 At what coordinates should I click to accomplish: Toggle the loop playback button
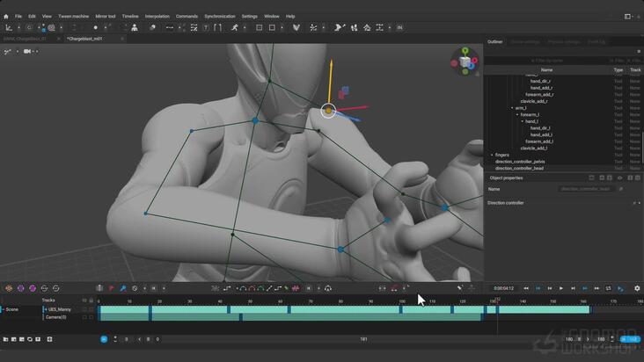[608, 288]
